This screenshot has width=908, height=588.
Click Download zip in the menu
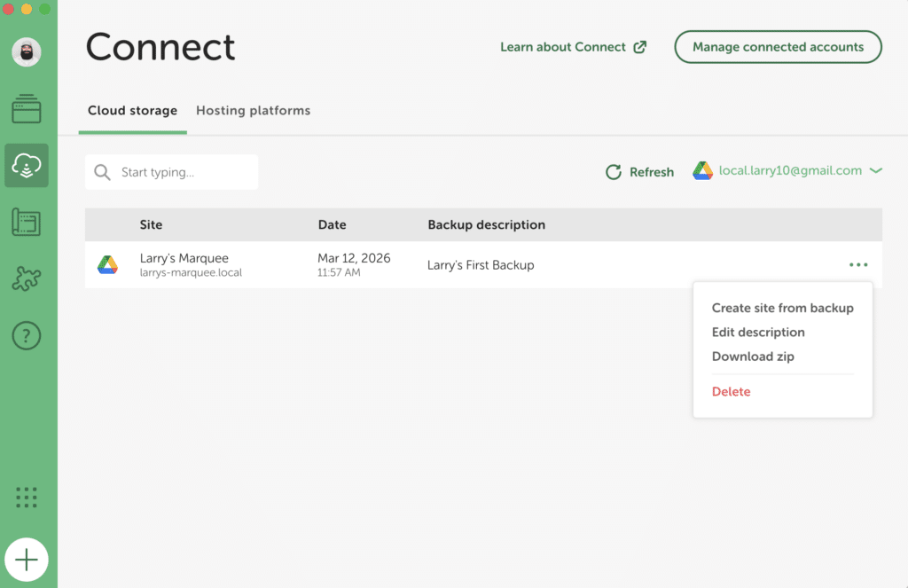[753, 357]
